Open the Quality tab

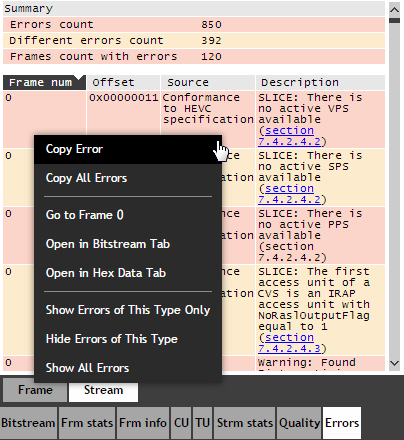tap(299, 423)
